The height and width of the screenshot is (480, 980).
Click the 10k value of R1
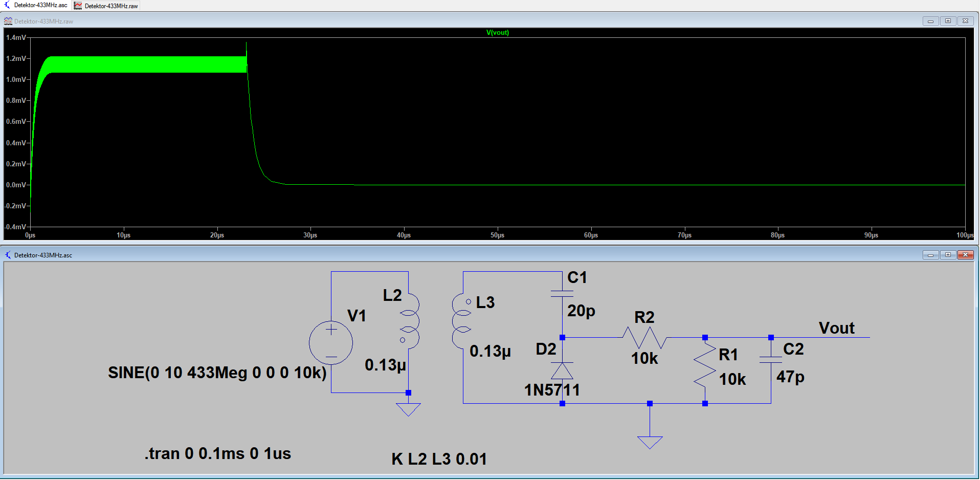[732, 379]
